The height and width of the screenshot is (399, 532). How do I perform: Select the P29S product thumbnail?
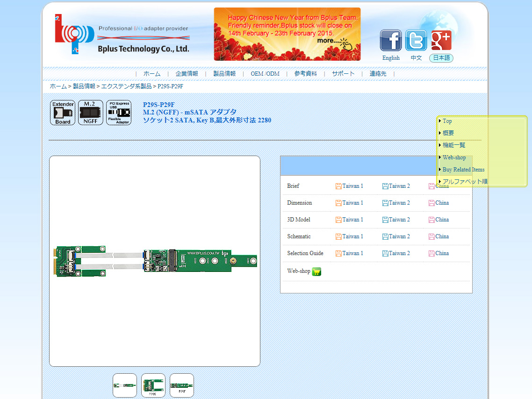tap(153, 385)
